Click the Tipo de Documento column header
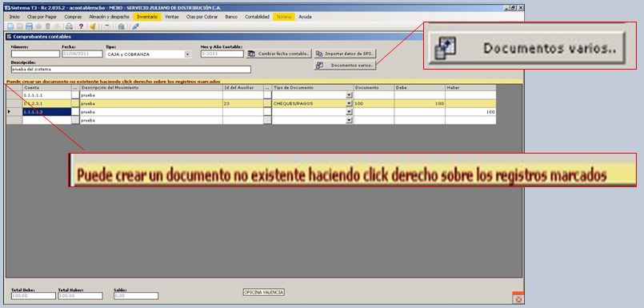 coord(313,88)
